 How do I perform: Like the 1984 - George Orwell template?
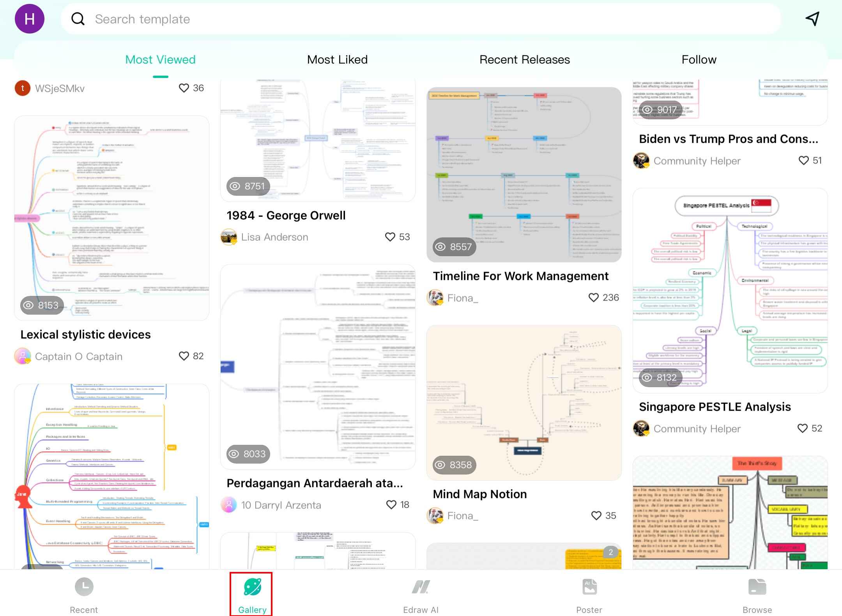pyautogui.click(x=390, y=237)
